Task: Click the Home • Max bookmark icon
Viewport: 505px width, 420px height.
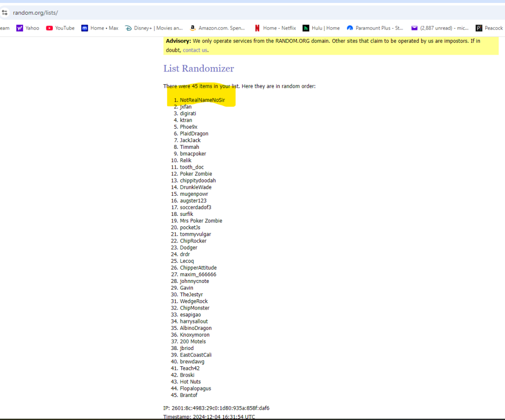Action: click(85, 28)
